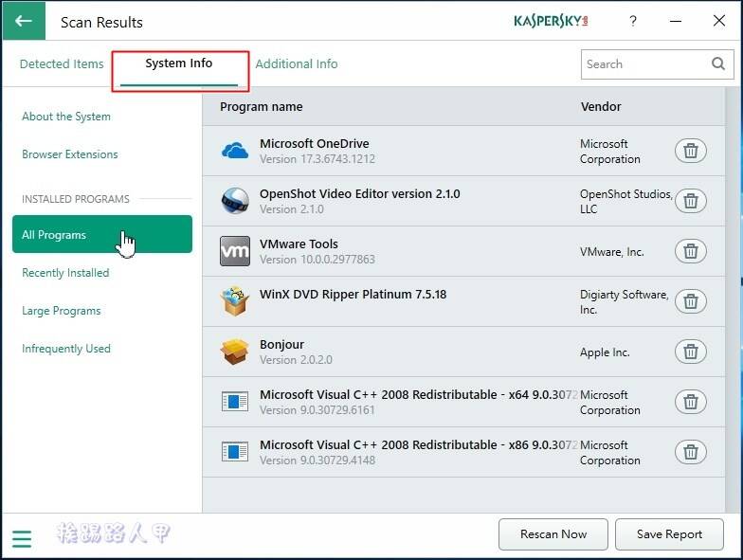This screenshot has height=560, width=743.
Task: Select the Bonjour program name
Action: tap(282, 345)
